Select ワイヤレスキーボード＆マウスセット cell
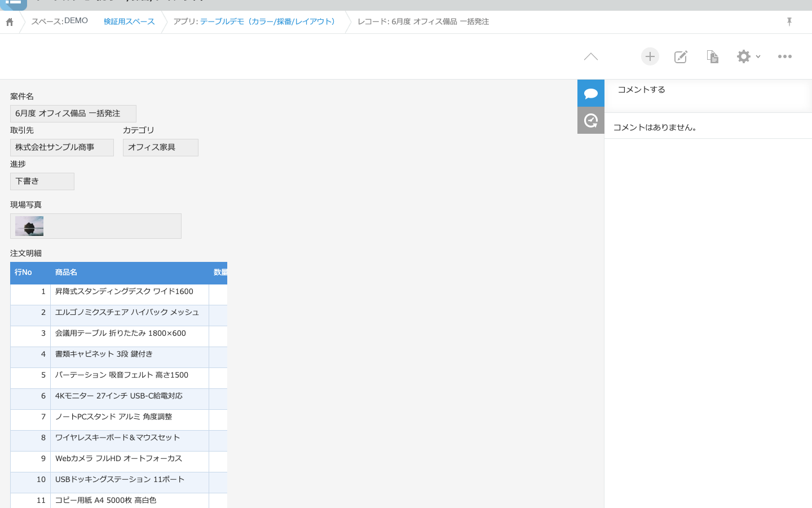 tap(130, 441)
